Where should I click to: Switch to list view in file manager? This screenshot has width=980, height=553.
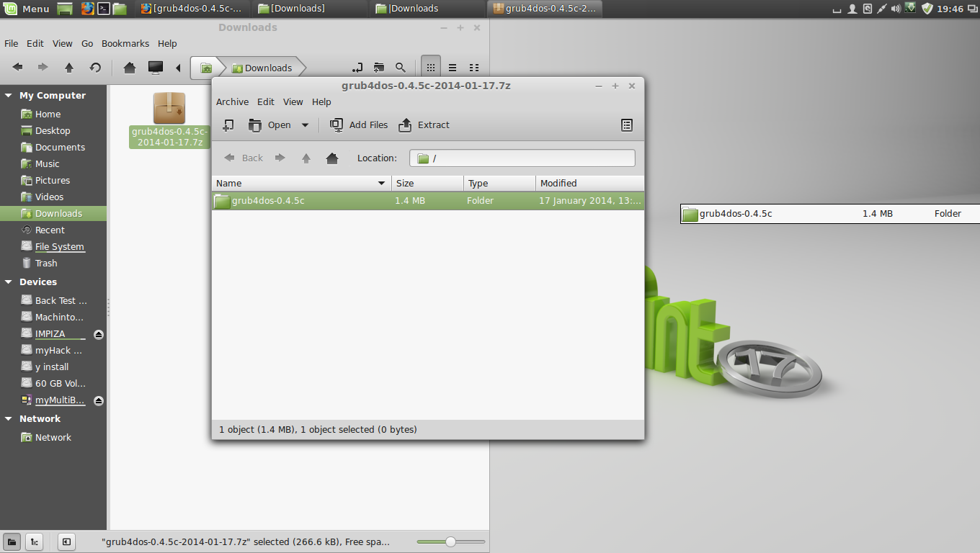point(453,67)
